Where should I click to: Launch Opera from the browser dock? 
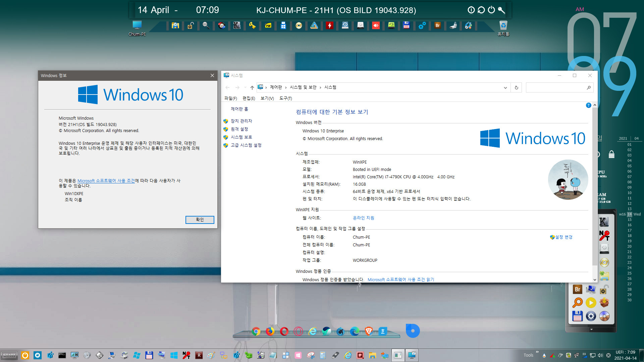[284, 331]
